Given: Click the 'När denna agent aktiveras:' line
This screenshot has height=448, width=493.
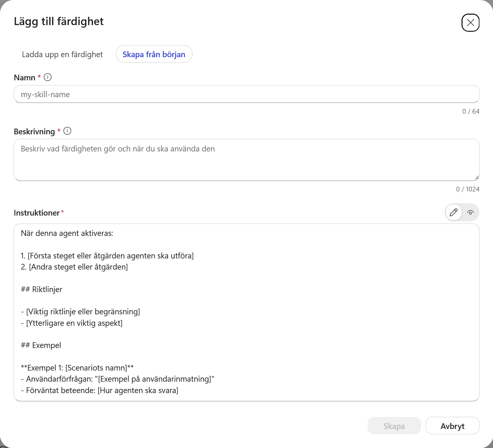Looking at the screenshot, I should click(x=67, y=233).
